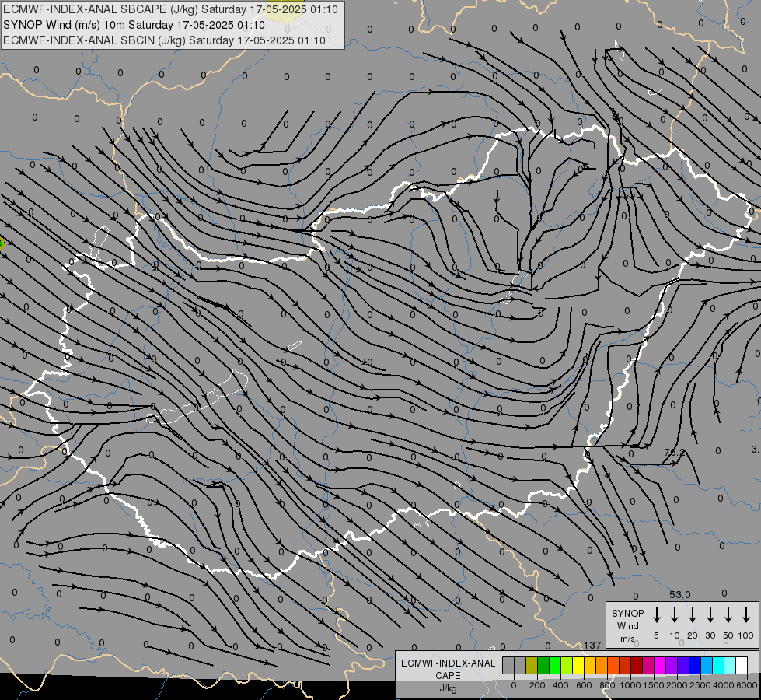The height and width of the screenshot is (700, 761).
Task: Click the 6000 tick label on CAPE scale
Action: (x=747, y=685)
